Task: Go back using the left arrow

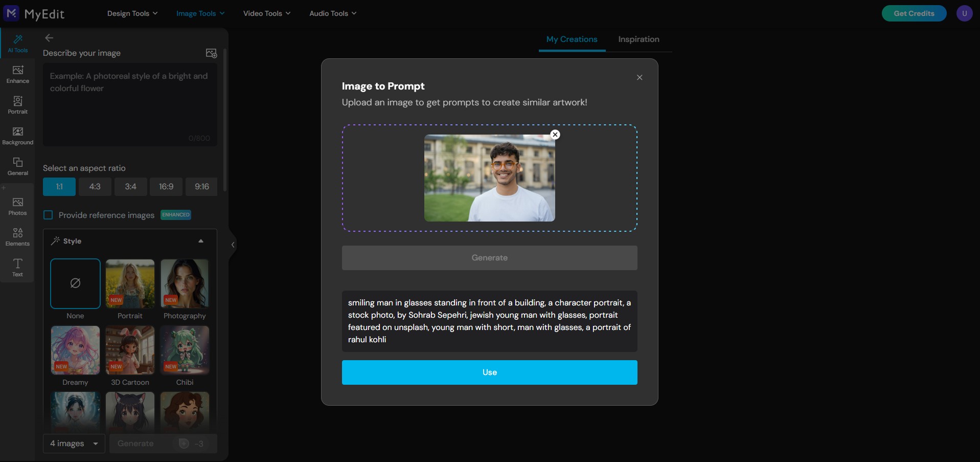Action: coord(49,38)
